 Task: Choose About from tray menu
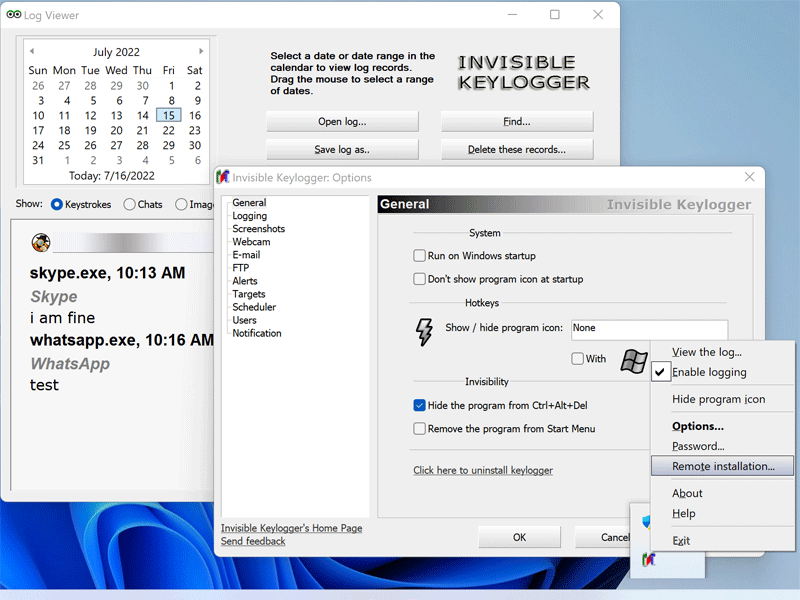pyautogui.click(x=722, y=493)
